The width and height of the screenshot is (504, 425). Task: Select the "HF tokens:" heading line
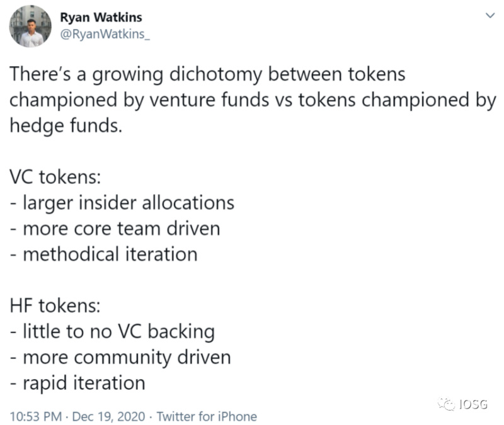tap(54, 305)
